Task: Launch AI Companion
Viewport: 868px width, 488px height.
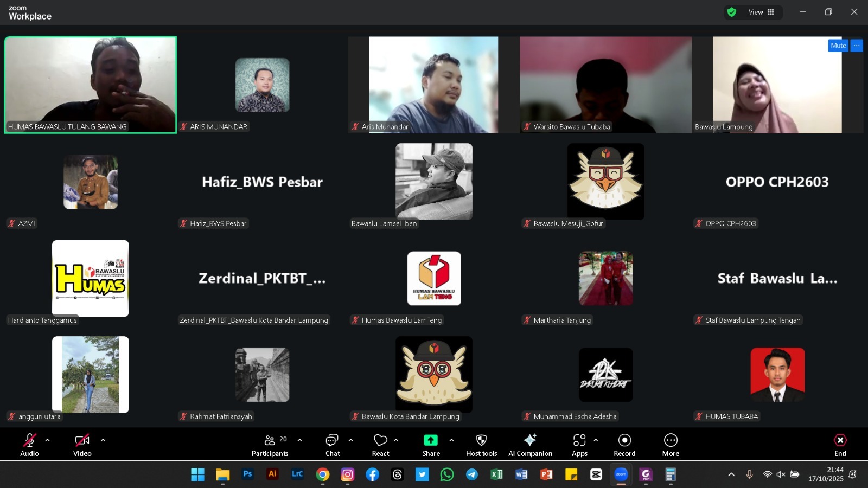Action: pyautogui.click(x=530, y=445)
